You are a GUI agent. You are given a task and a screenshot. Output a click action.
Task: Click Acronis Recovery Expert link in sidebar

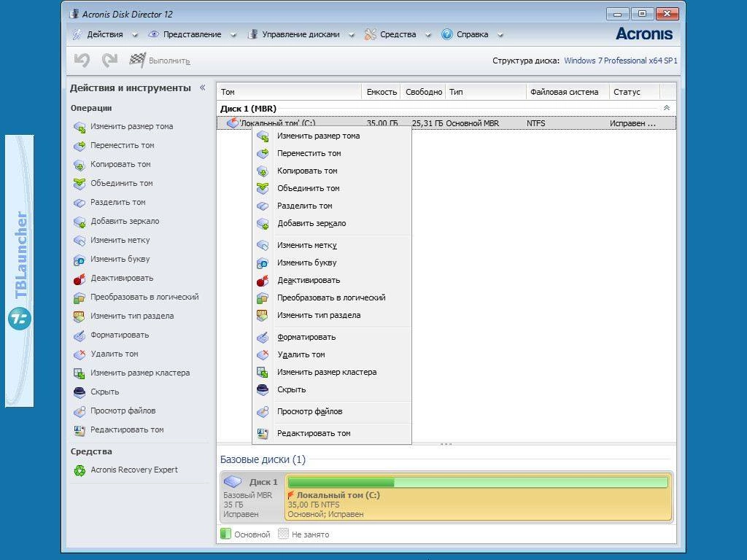tap(134, 470)
